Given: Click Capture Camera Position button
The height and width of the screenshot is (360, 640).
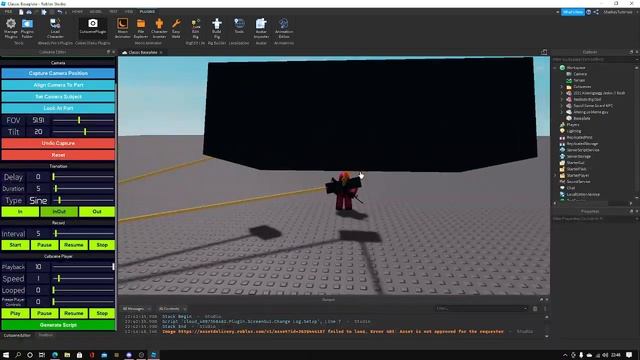Looking at the screenshot, I should coord(58,73).
